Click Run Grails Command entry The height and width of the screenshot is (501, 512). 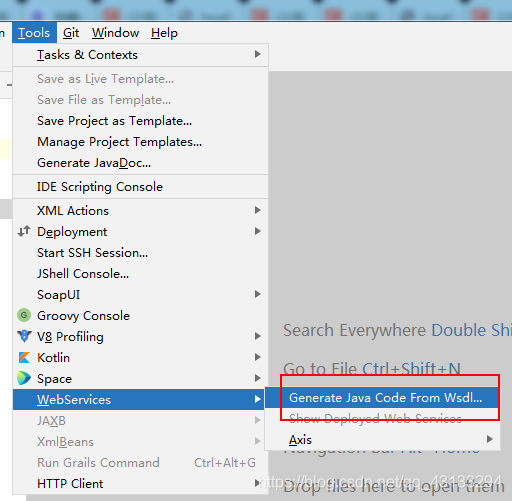(x=140, y=462)
